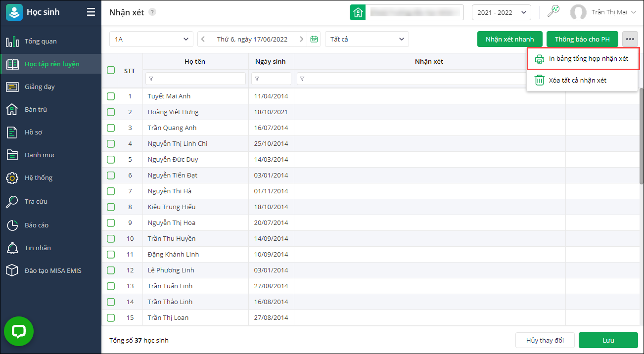Click the name Trần Thị Loan
This screenshot has width=644, height=354.
coord(168,317)
